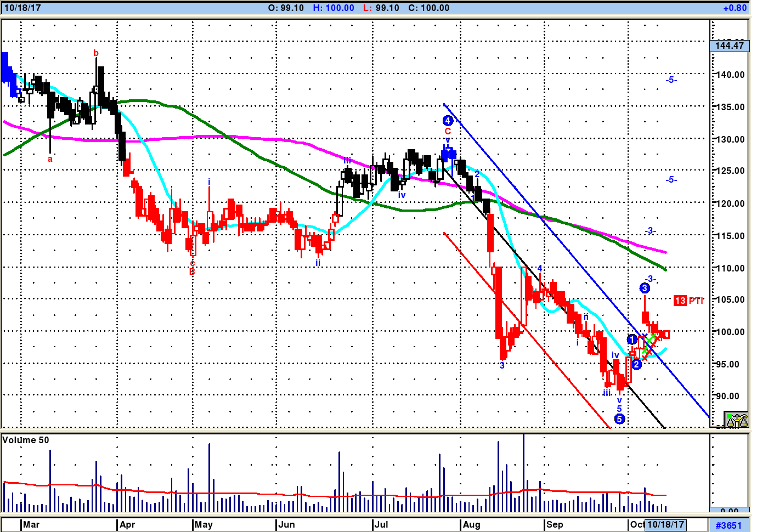Click the 0.00 volume scale label
Image resolution: width=768 pixels, height=532 pixels.
point(729,511)
